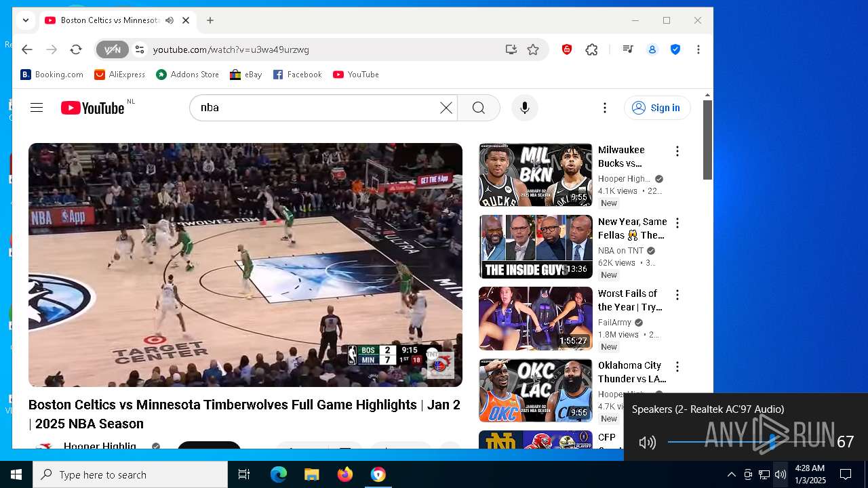Open The Inside Guys NBA on TNT thumbnail
The width and height of the screenshot is (868, 488).
point(536,247)
